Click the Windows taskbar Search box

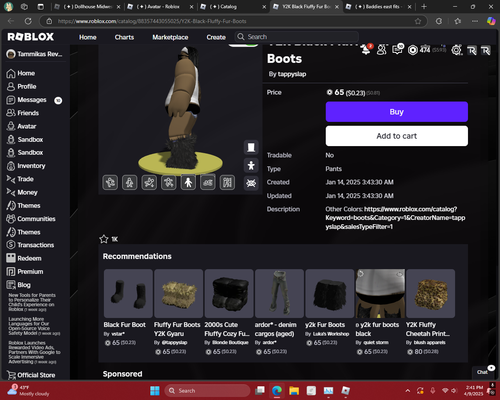pyautogui.click(x=207, y=391)
